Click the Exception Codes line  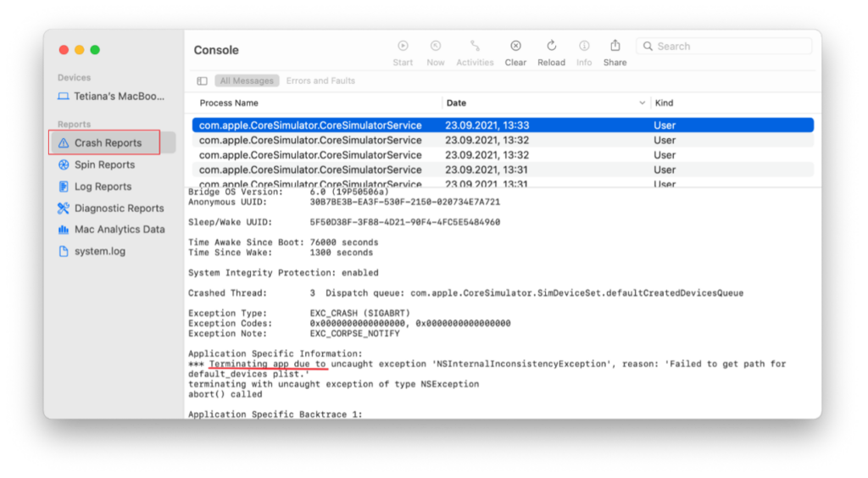click(349, 324)
